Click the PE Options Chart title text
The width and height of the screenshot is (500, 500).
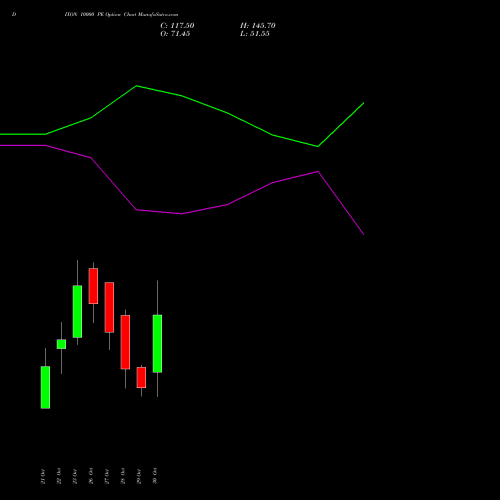pyautogui.click(x=121, y=15)
